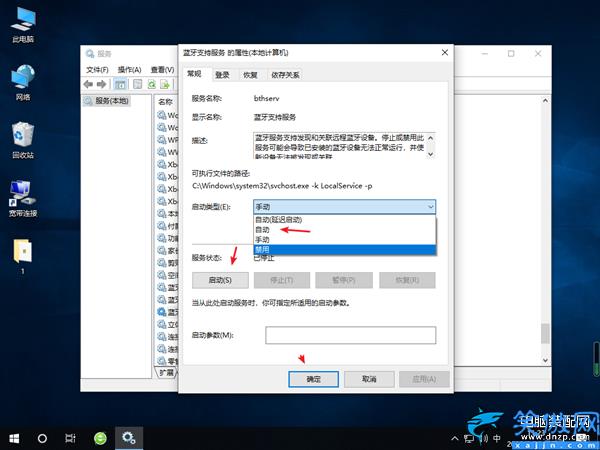Switch to the 扩展 tab below the list

166,372
